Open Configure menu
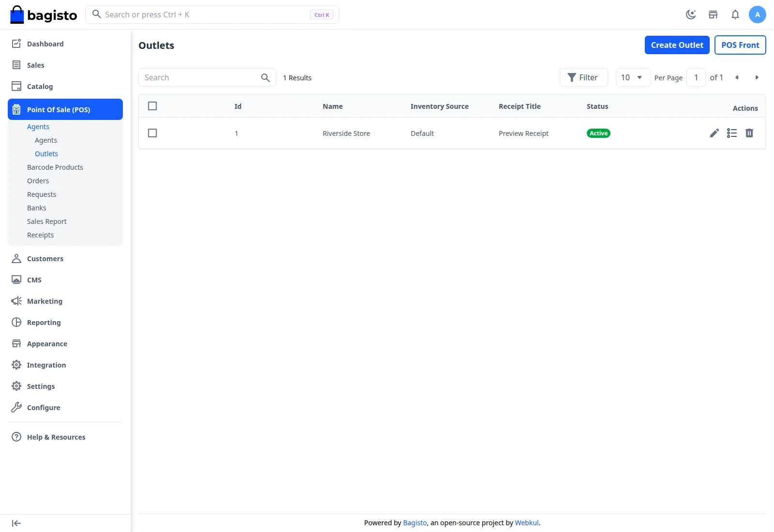The width and height of the screenshot is (774, 532). click(x=65, y=407)
